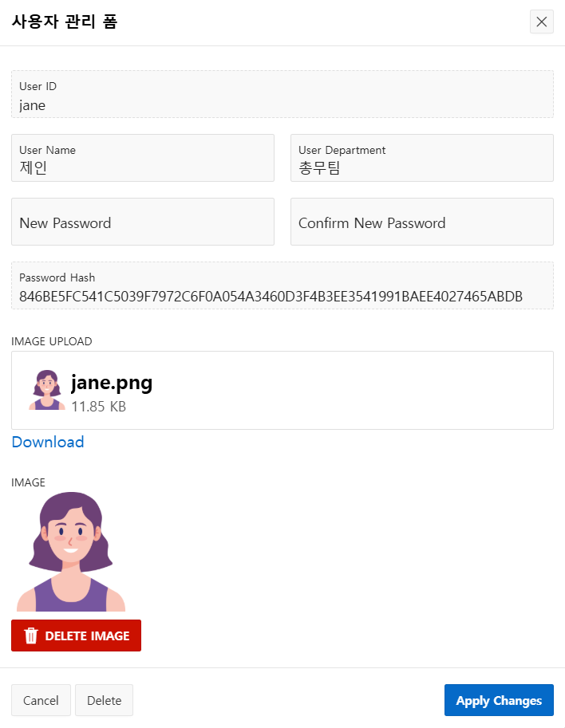Click the trash icon on Delete Image
The width and height of the screenshot is (565, 728).
[x=30, y=636]
